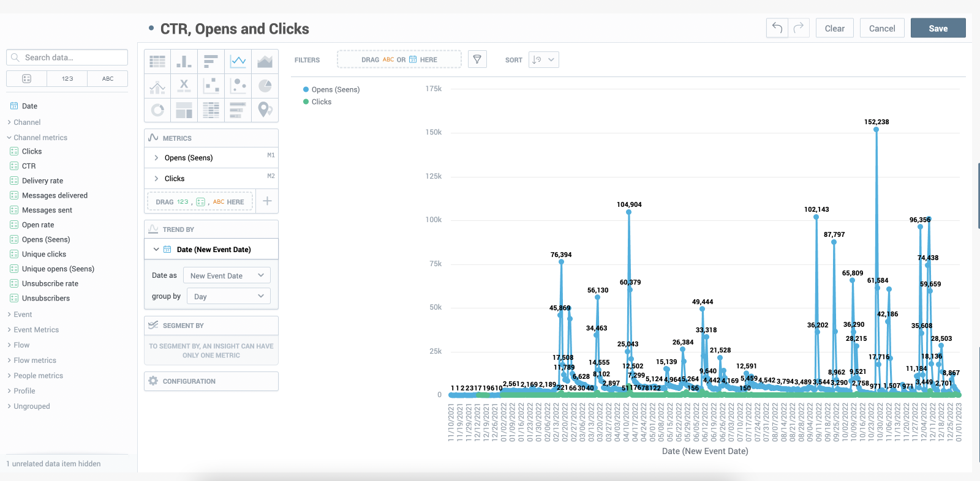This screenshot has width=980, height=481.
Task: Click the Clear button
Action: (x=834, y=28)
